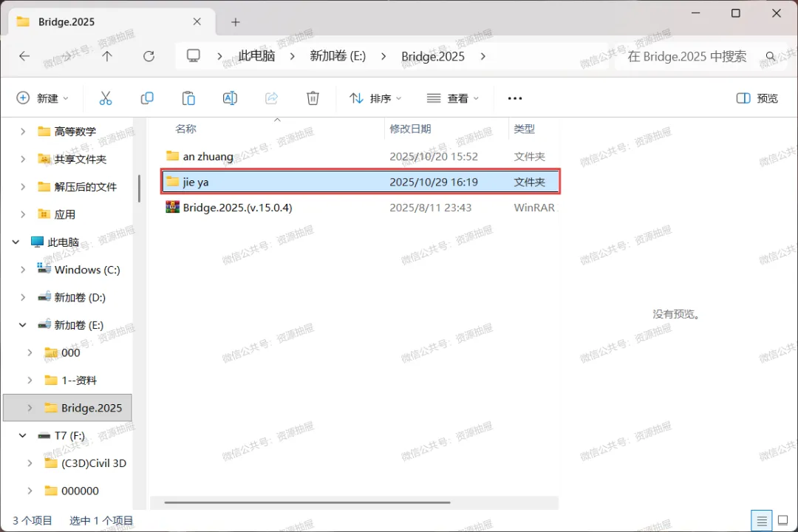Click the WinRAR type cell
The image size is (798, 532).
coord(534,207)
